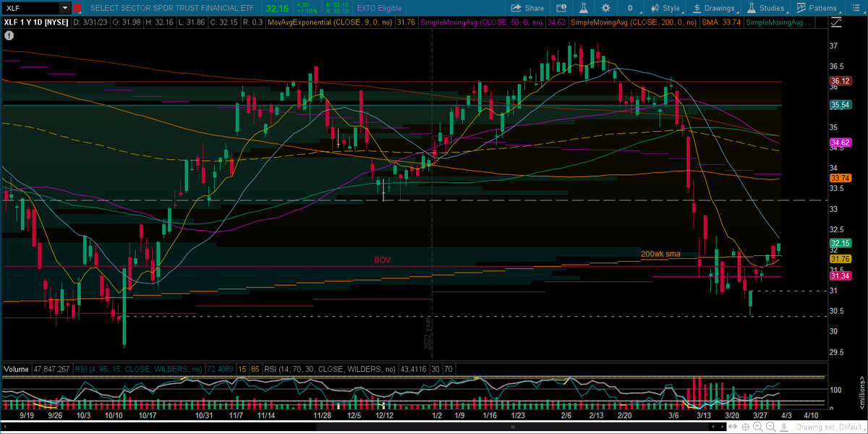Click the crosshair pointer icon at the bottom

(x=745, y=427)
